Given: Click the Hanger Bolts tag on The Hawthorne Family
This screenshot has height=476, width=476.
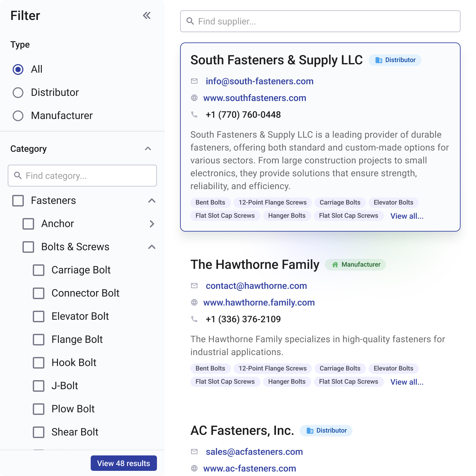Looking at the screenshot, I should 287,382.
